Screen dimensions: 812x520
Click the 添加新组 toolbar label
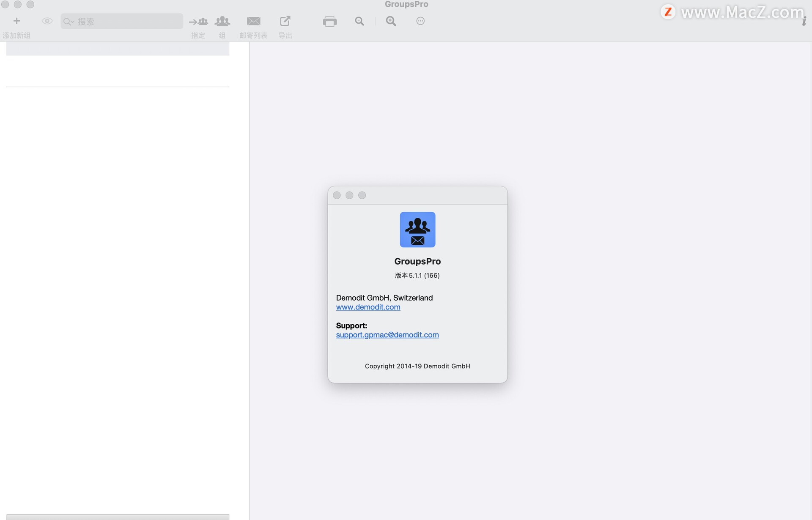(16, 36)
